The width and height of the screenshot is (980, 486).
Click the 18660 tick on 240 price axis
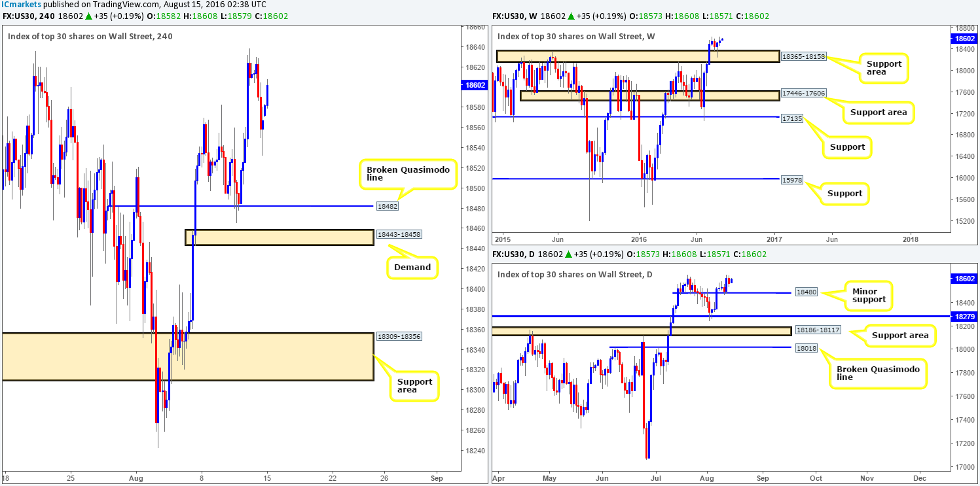click(x=475, y=27)
